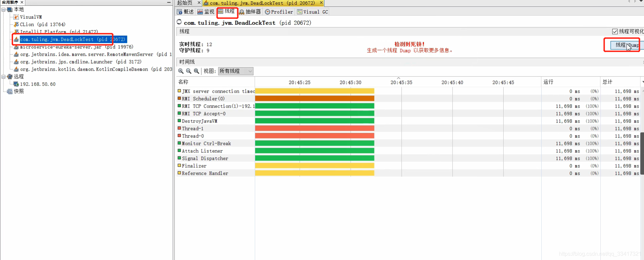
Task: Select CLion (pid 13764) entry
Action: point(43,24)
